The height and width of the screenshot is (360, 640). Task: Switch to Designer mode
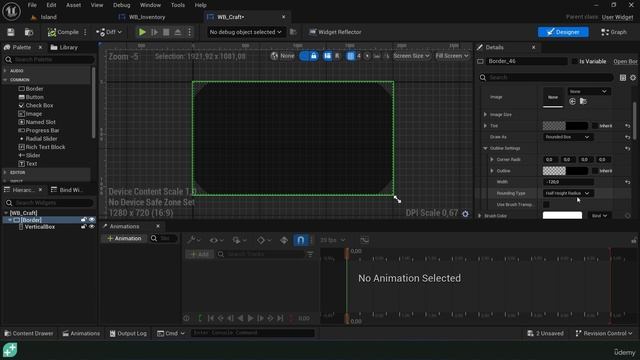pos(563,32)
